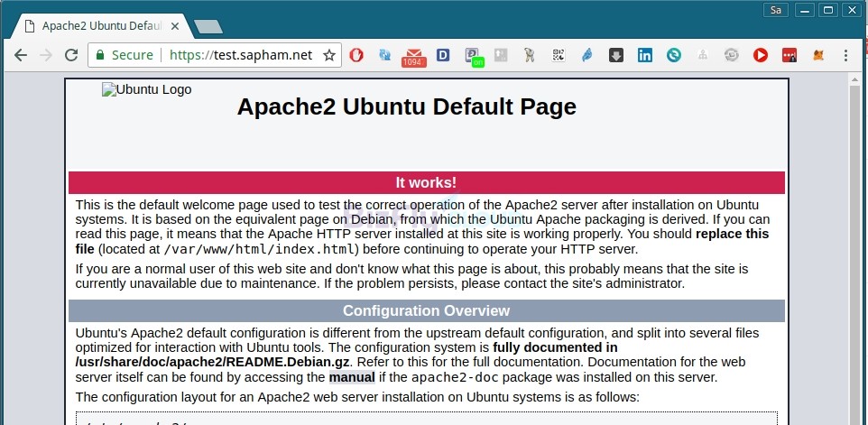Click the Secure label text
868x425 pixels.
[x=133, y=55]
